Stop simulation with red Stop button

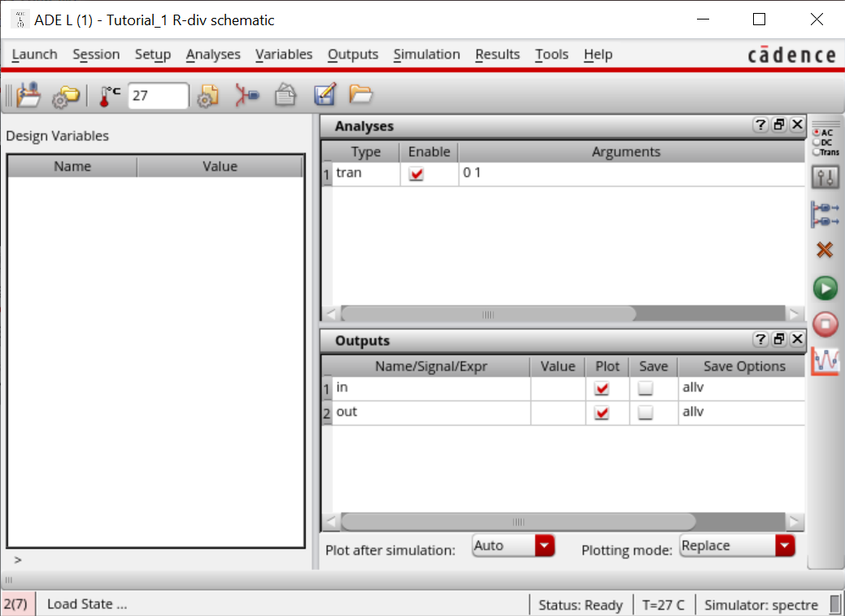pos(825,324)
